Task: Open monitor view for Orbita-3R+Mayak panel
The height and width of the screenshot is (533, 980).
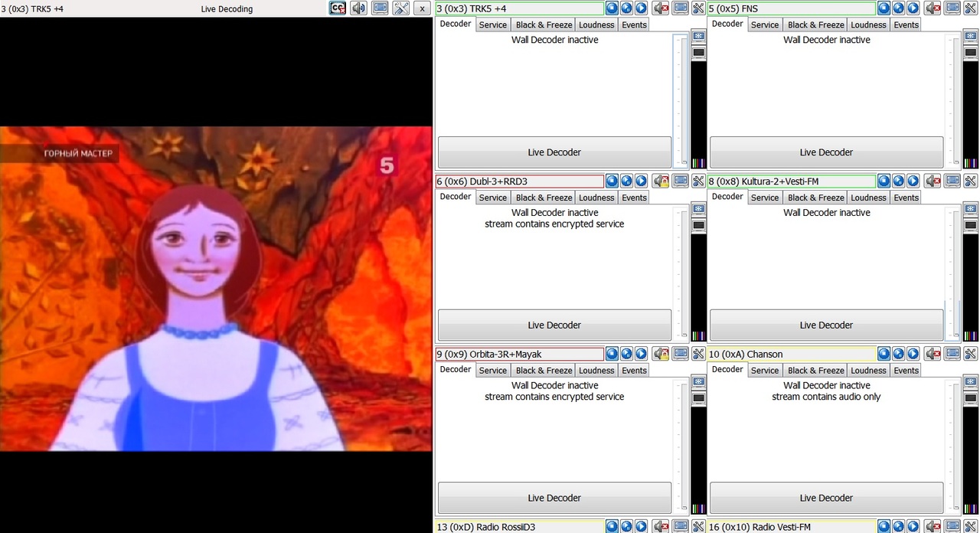Action: click(x=681, y=354)
